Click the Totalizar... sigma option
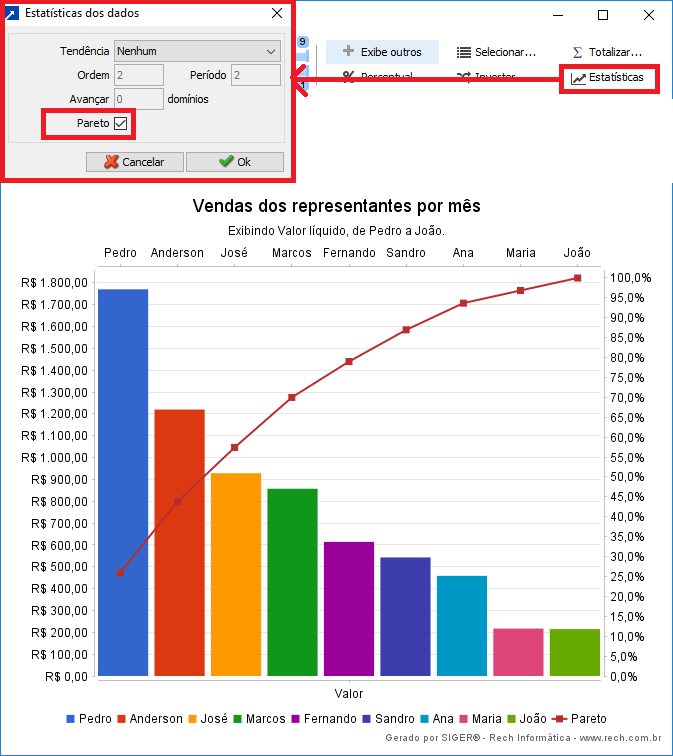Screen dimensions: 673x756 (607, 52)
